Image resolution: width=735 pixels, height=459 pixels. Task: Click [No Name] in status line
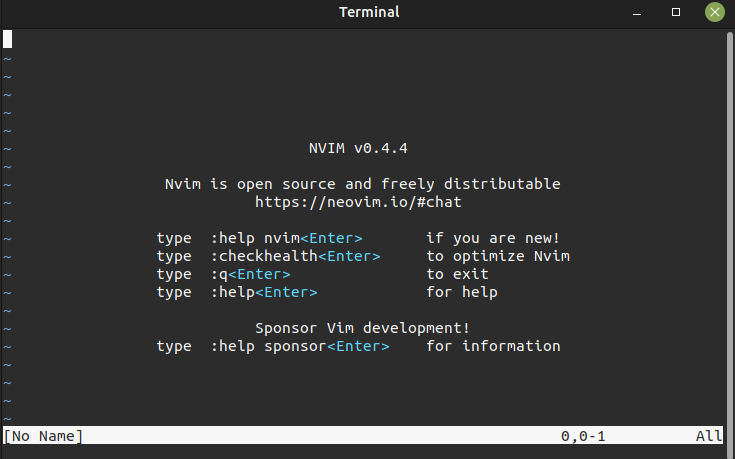click(43, 436)
